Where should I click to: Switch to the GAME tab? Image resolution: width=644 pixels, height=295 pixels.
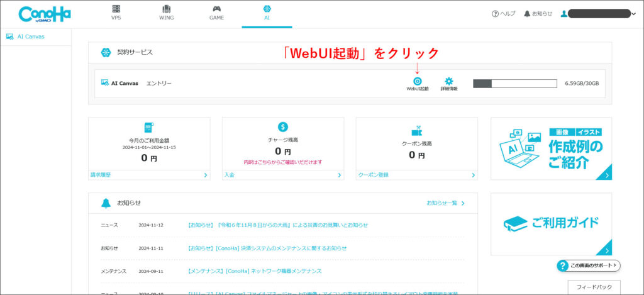point(216,13)
